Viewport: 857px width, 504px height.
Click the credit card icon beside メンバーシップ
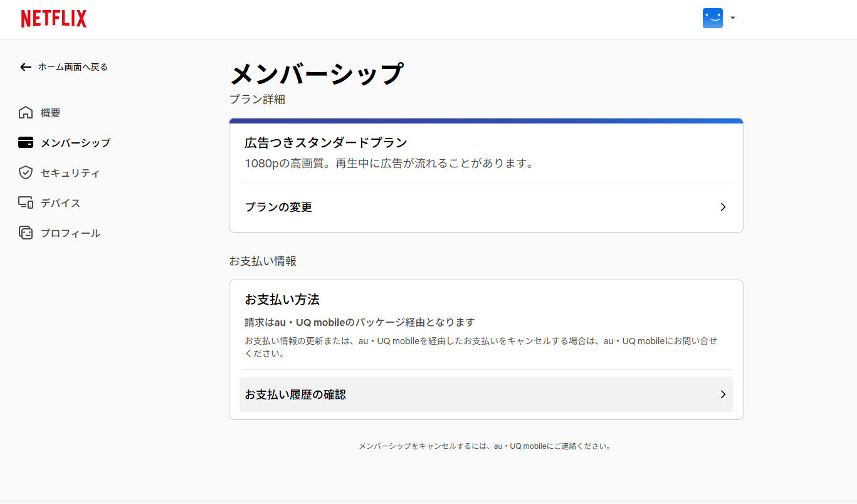25,142
